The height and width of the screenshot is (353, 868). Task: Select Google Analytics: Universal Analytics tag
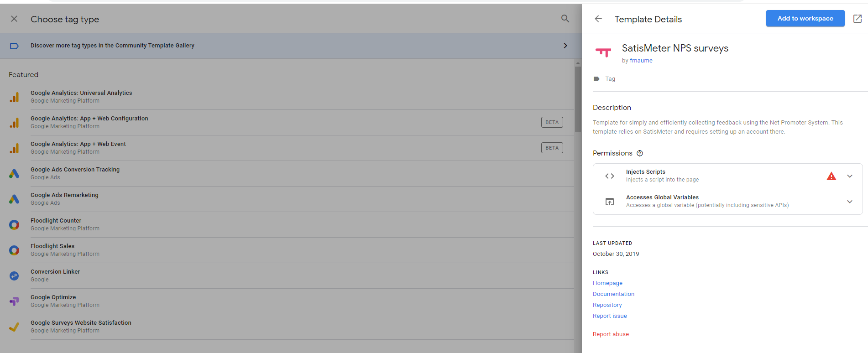[287, 97]
